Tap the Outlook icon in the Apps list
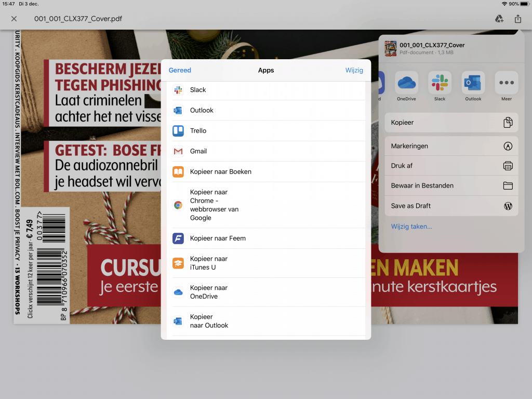 click(178, 110)
